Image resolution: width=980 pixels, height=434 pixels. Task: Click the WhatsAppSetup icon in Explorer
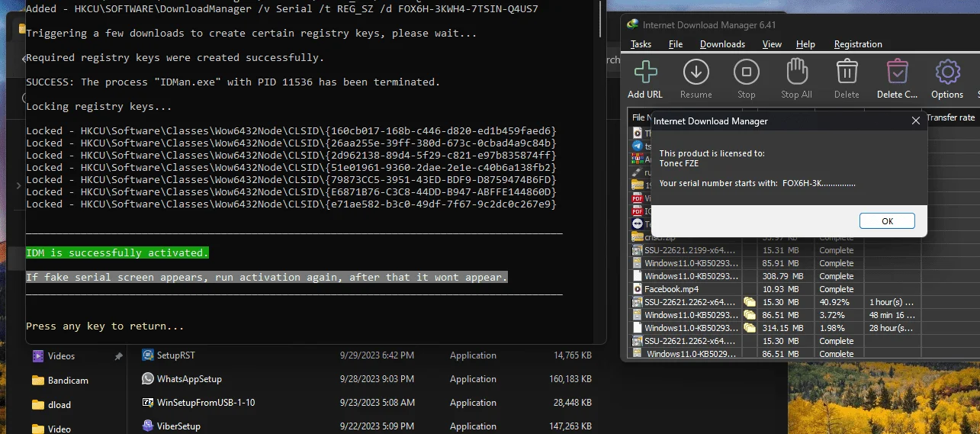pos(148,378)
